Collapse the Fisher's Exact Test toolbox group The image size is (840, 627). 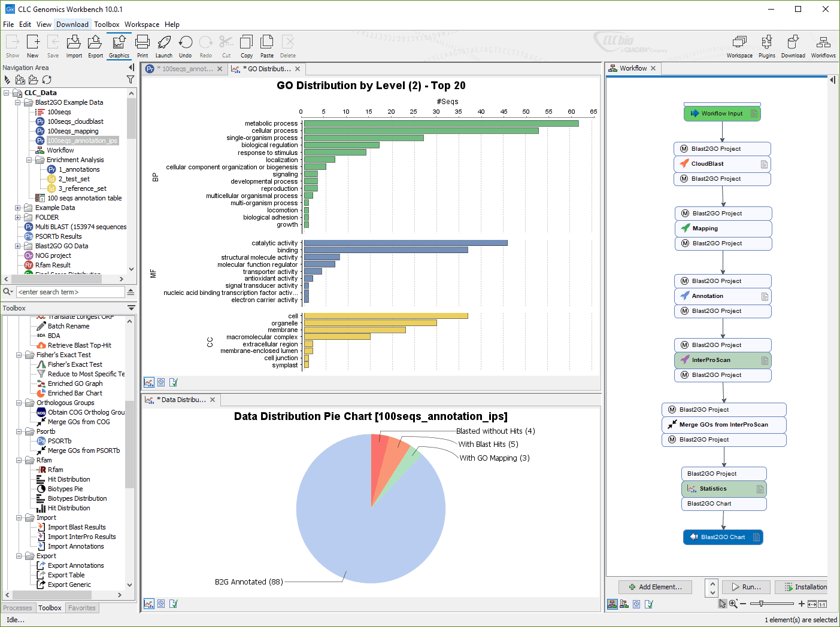pyautogui.click(x=19, y=355)
